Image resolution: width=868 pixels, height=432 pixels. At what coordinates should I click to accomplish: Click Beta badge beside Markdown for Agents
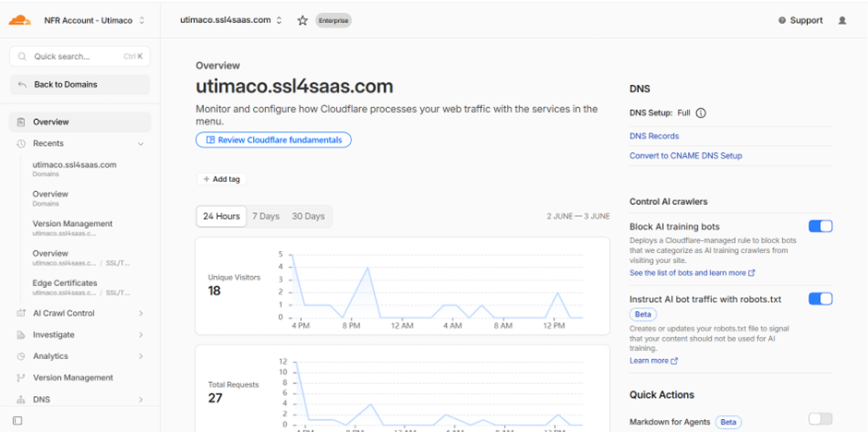click(x=729, y=422)
